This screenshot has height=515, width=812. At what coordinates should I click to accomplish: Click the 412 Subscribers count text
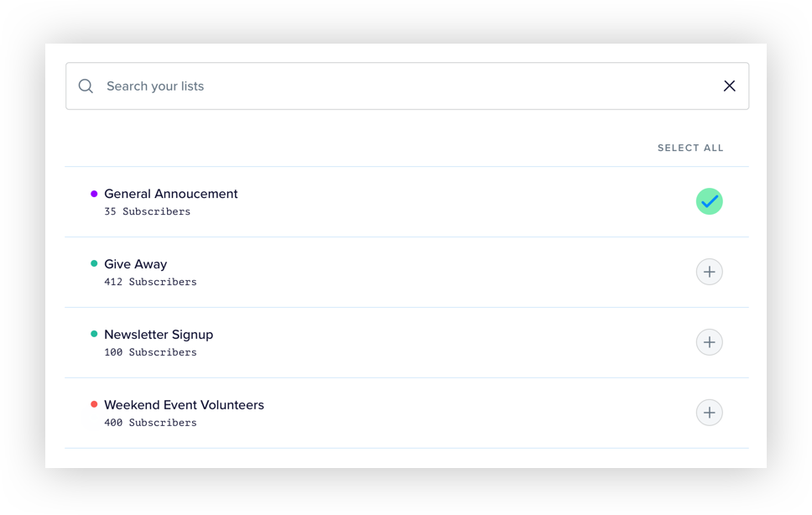coord(150,283)
